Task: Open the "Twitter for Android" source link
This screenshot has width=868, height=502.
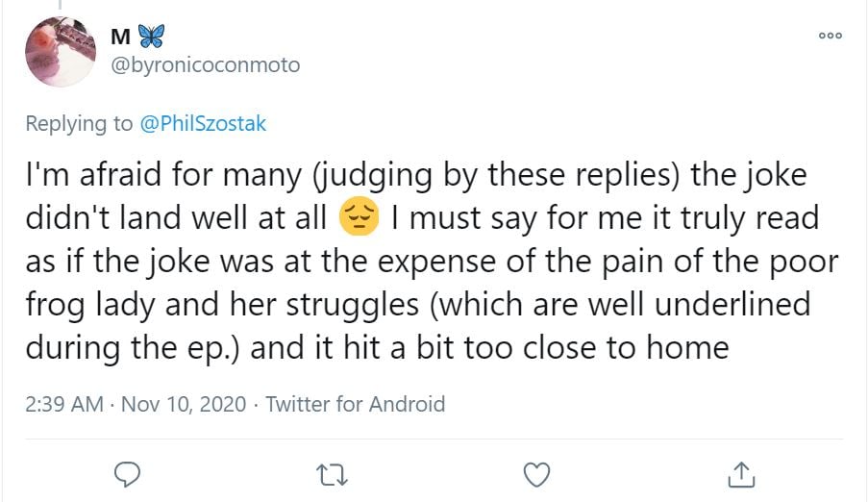Action: pyautogui.click(x=355, y=404)
